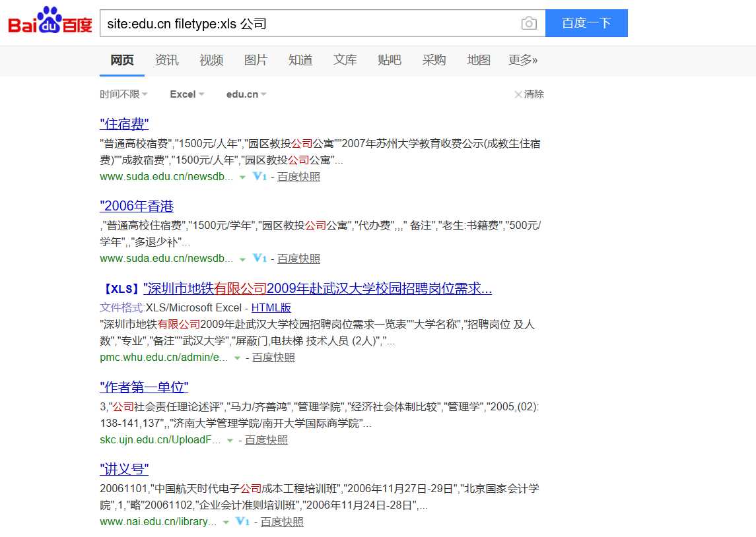This screenshot has height=537, width=756.
Task: Switch to the 图片 tab
Action: [256, 60]
